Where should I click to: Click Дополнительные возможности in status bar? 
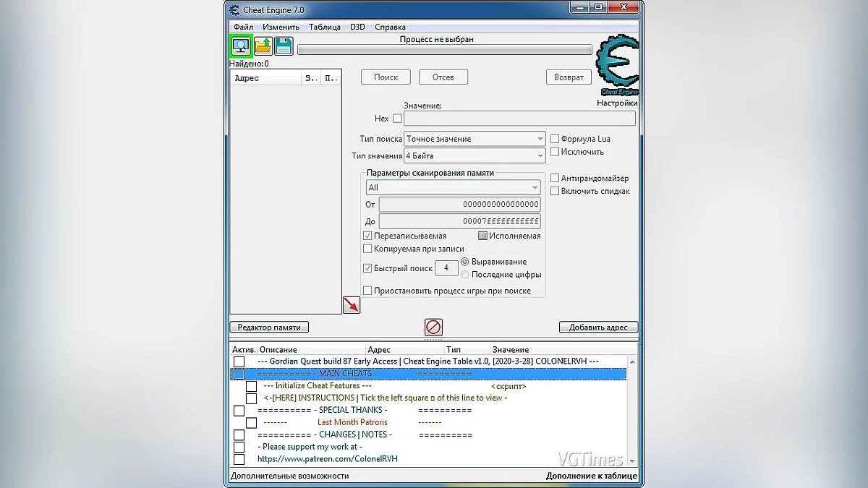[289, 476]
